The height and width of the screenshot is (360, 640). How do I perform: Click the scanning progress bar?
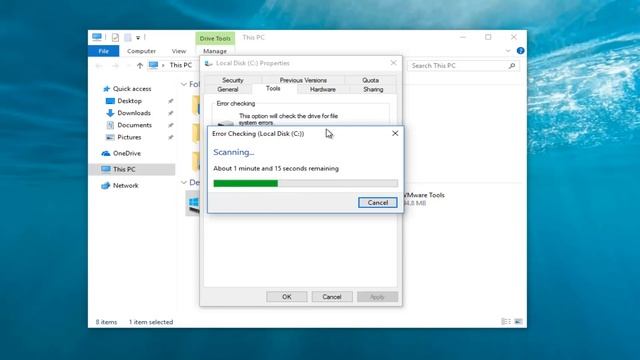306,183
